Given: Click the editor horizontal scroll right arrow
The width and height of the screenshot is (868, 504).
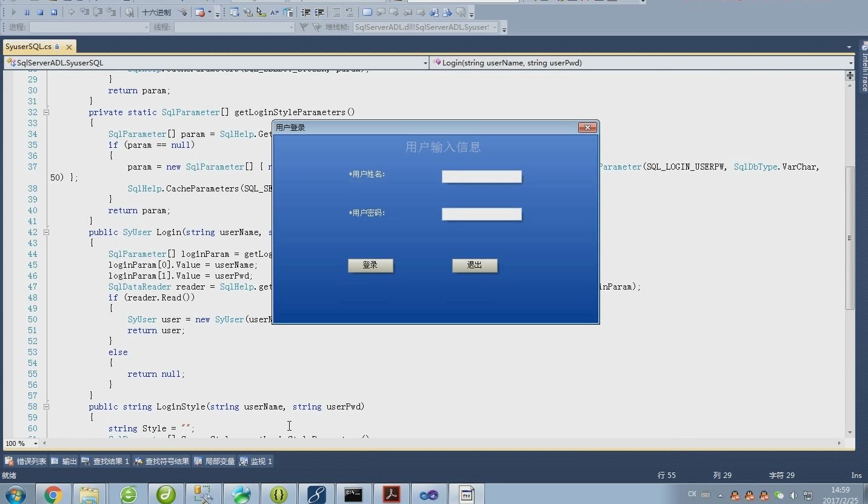Looking at the screenshot, I should (840, 443).
